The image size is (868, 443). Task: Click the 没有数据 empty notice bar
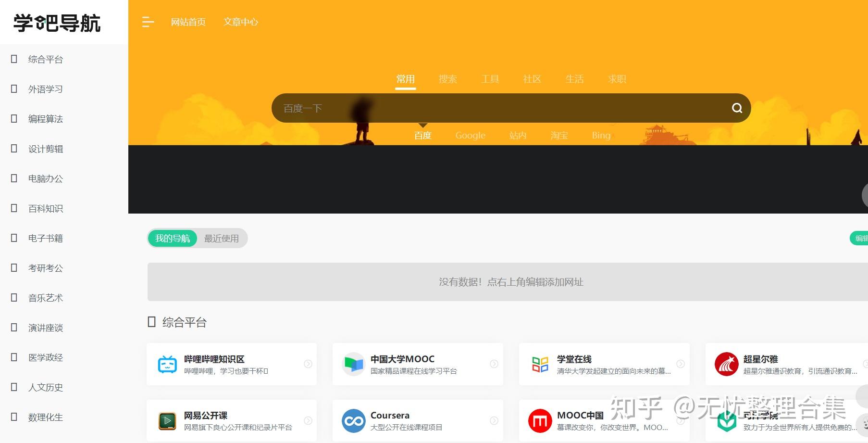508,282
